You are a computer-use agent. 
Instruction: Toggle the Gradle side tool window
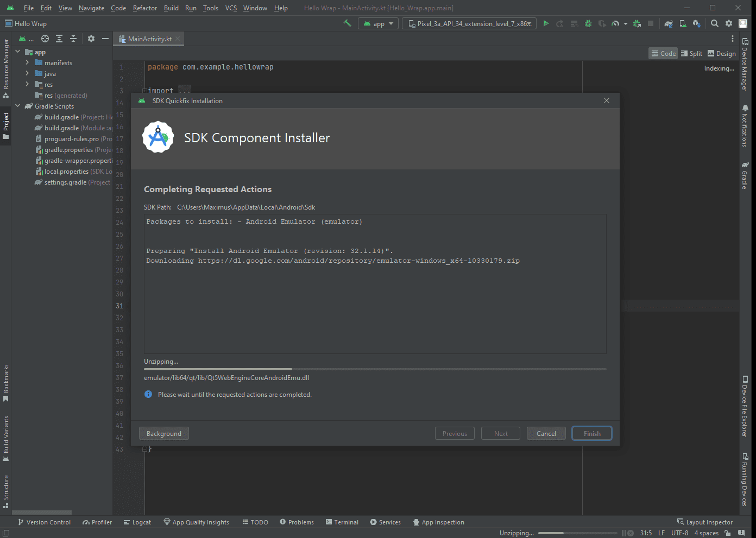(x=745, y=175)
